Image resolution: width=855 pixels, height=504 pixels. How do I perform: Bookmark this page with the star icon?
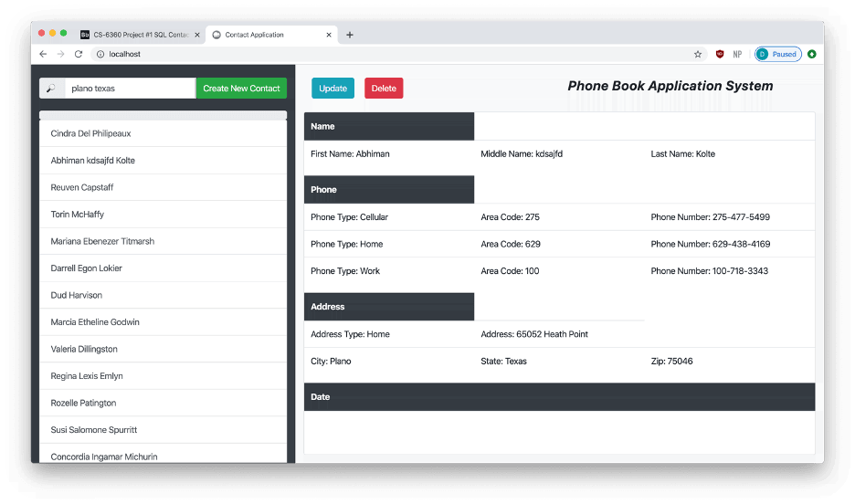(x=698, y=54)
